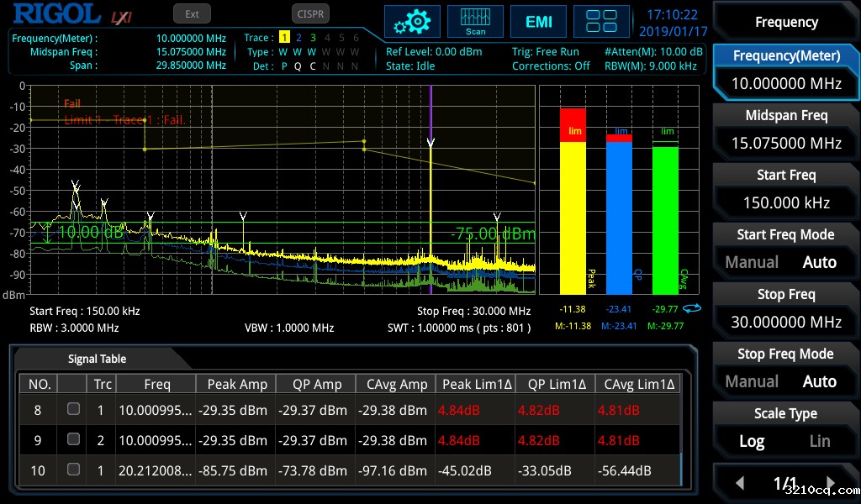Check the box for signal 9
This screenshot has height=504, width=861.
tap(73, 439)
